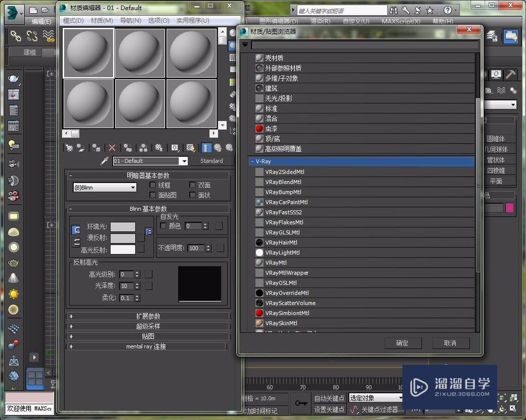Click 高光反射 specular color swatch
Viewport: 526px width, 420px height.
[x=123, y=249]
